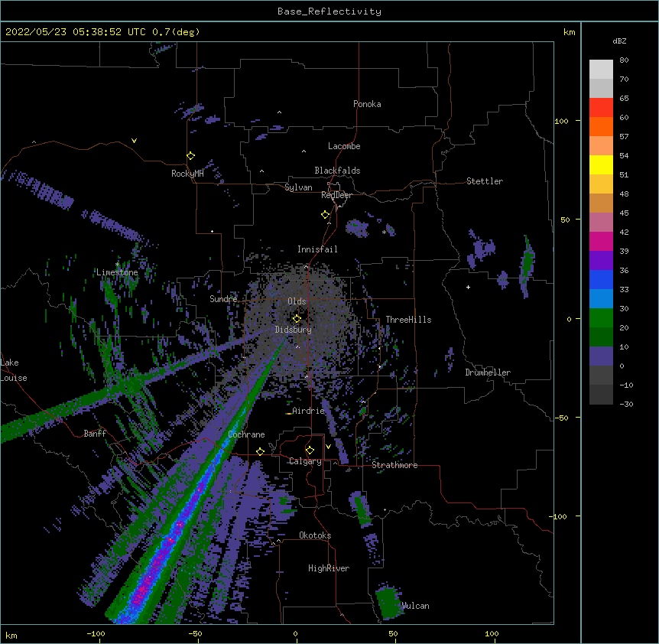Image resolution: width=659 pixels, height=644 pixels.
Task: Click the Sylvan town label
Action: (x=298, y=187)
